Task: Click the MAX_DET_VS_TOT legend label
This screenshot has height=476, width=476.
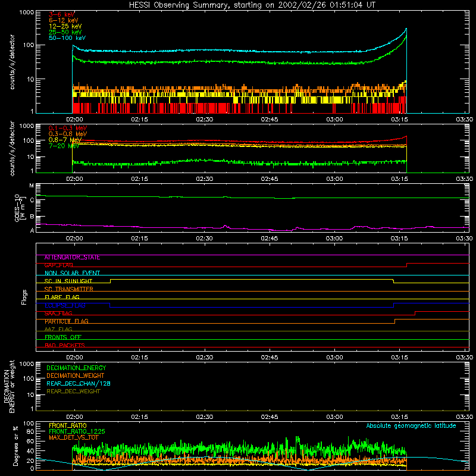Action: coord(74,437)
